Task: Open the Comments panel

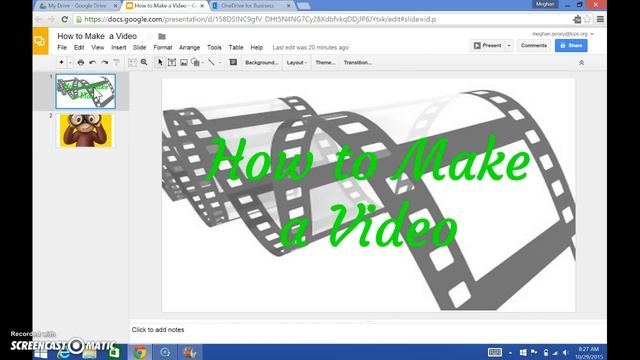Action: (x=534, y=45)
